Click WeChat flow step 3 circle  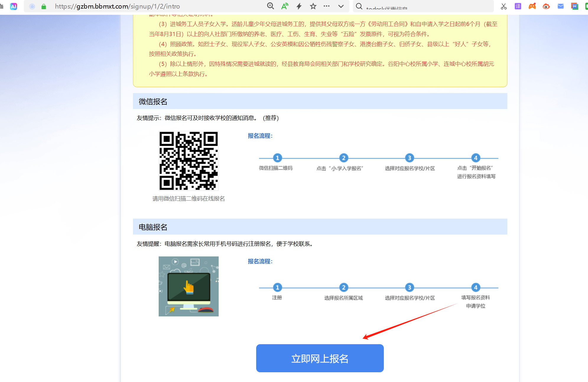coord(410,158)
